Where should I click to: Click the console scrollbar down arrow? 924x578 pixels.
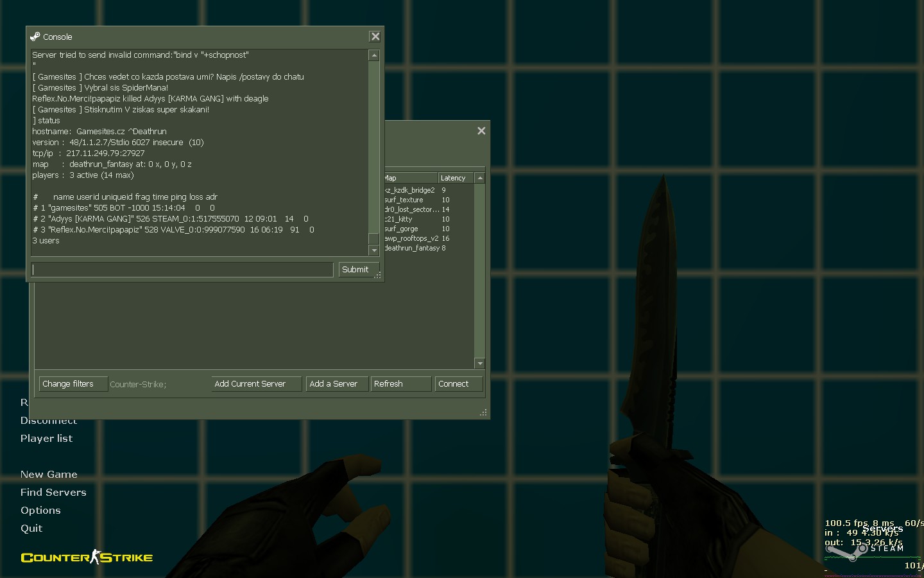pos(374,250)
